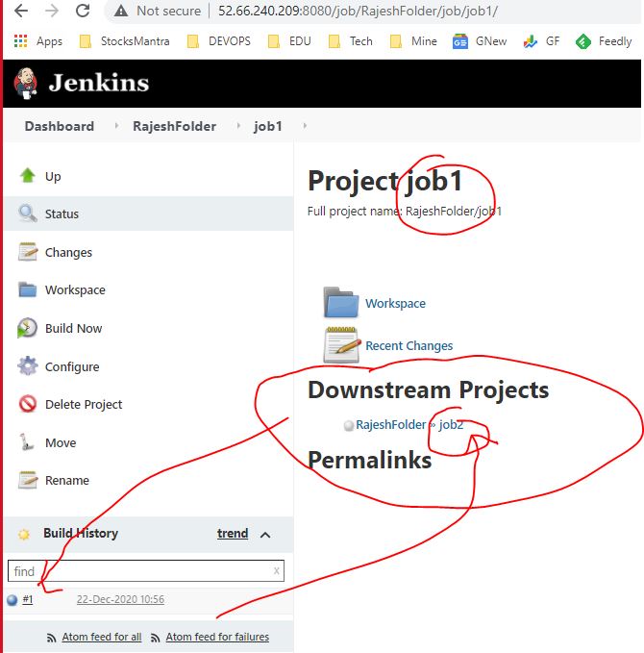Click the Rename notepad icon
This screenshot has height=653, width=644.
point(27,480)
